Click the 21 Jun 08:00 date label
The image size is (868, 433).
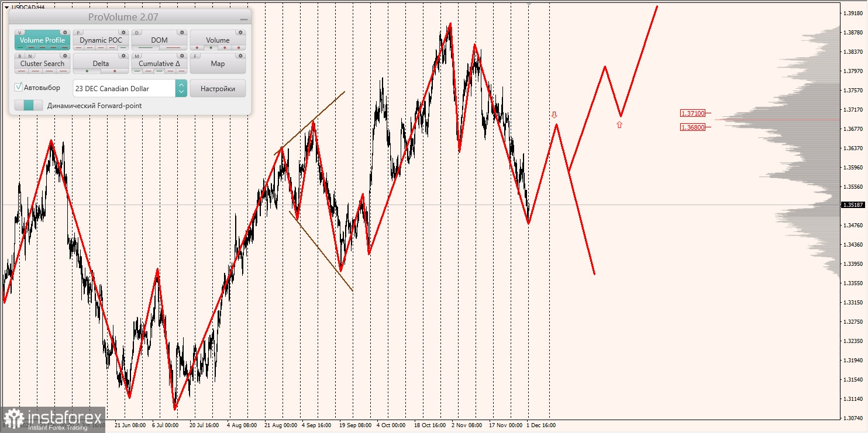[130, 425]
